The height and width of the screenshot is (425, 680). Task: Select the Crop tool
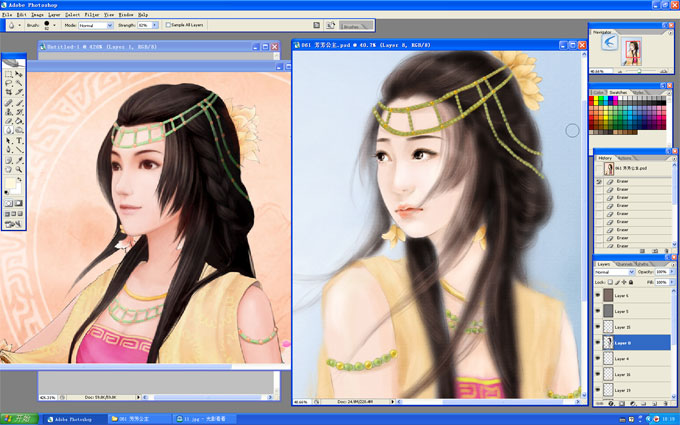tap(8, 92)
